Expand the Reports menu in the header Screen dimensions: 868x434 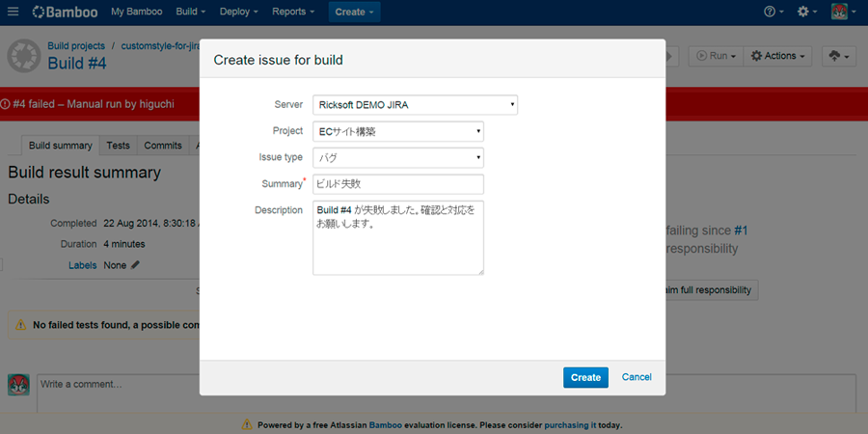coord(293,12)
